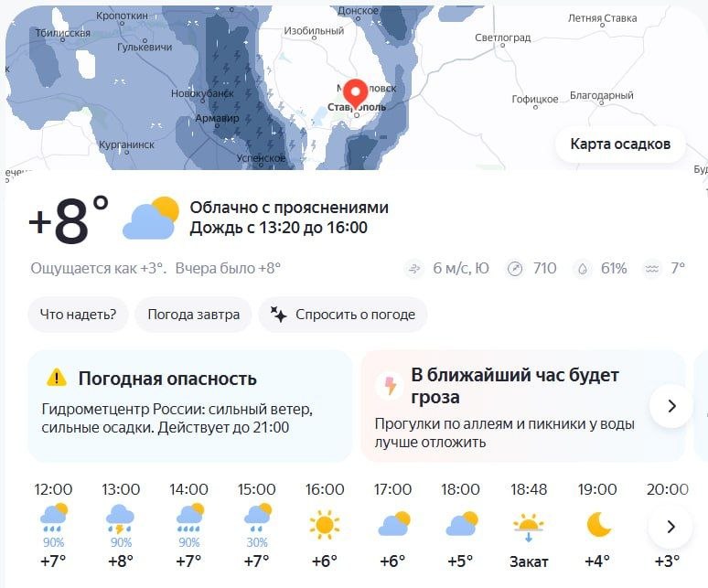The height and width of the screenshot is (588, 708).
Task: Click the sun icon at 16:00
Action: click(325, 525)
